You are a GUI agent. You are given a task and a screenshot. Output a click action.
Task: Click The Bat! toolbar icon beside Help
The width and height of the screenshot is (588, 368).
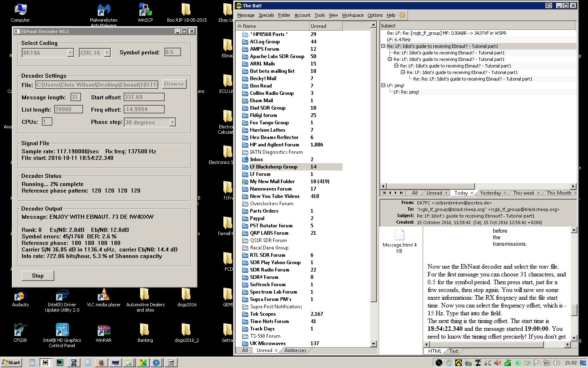tap(402, 15)
